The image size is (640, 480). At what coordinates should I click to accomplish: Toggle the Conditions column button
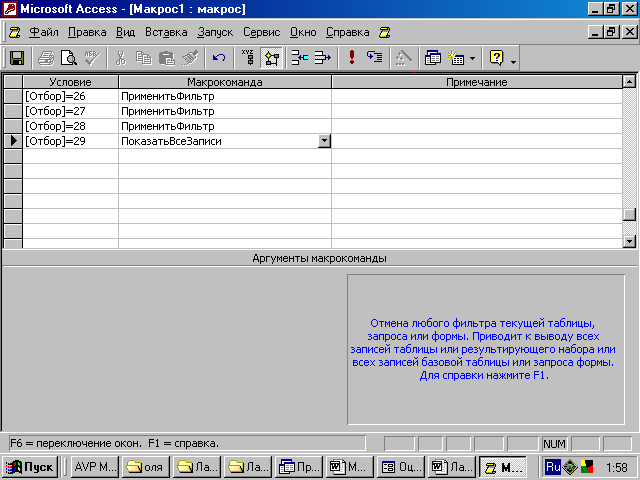click(x=271, y=58)
